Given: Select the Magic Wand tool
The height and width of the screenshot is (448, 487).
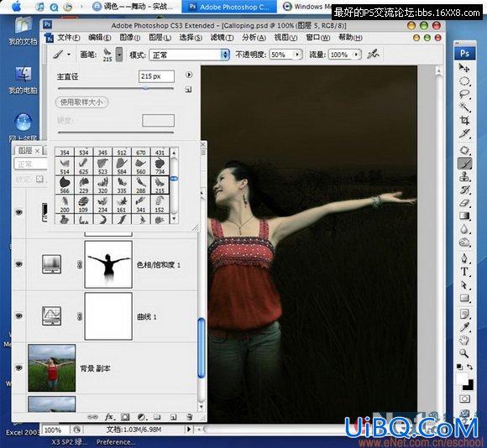Looking at the screenshot, I should pyautogui.click(x=464, y=107).
